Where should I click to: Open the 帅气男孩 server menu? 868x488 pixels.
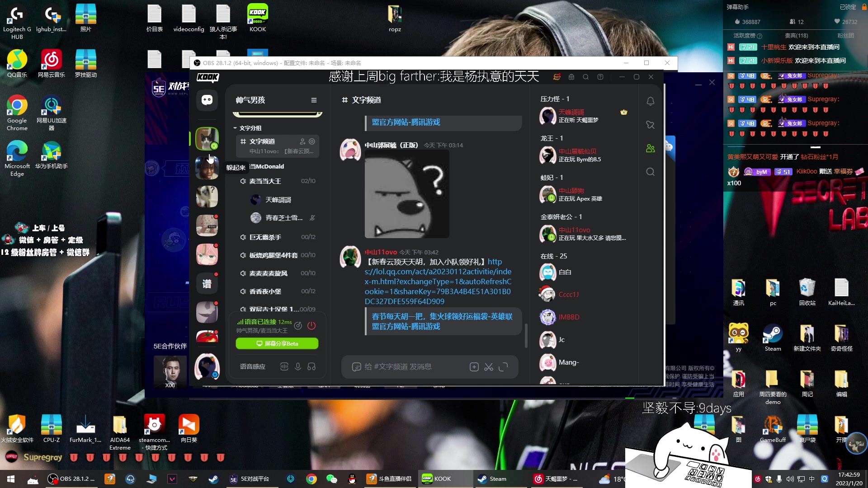[x=314, y=100]
